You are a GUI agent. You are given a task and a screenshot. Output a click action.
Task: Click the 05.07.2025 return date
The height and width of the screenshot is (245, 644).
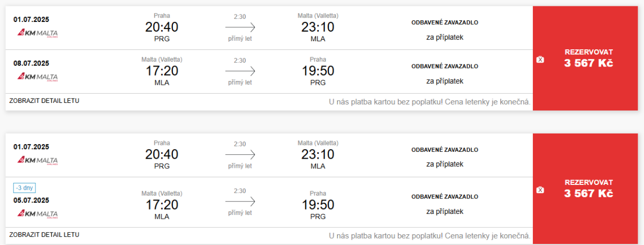(x=31, y=201)
